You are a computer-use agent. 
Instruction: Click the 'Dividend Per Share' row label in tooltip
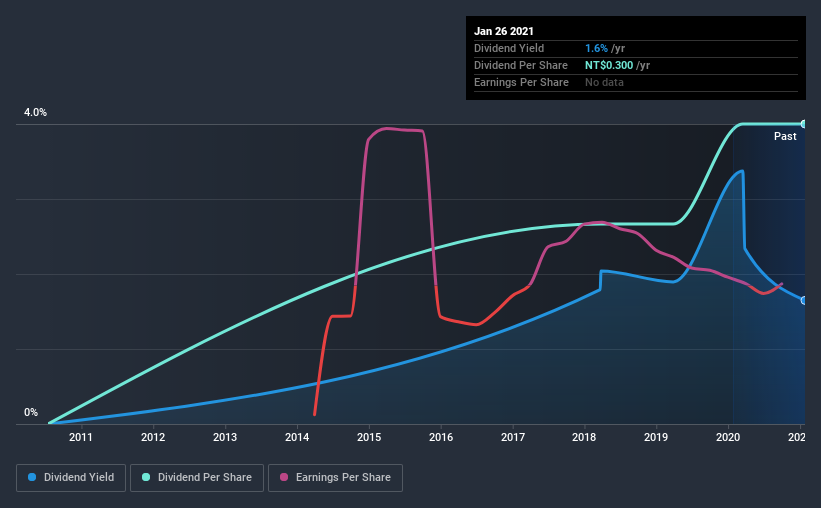[520, 65]
